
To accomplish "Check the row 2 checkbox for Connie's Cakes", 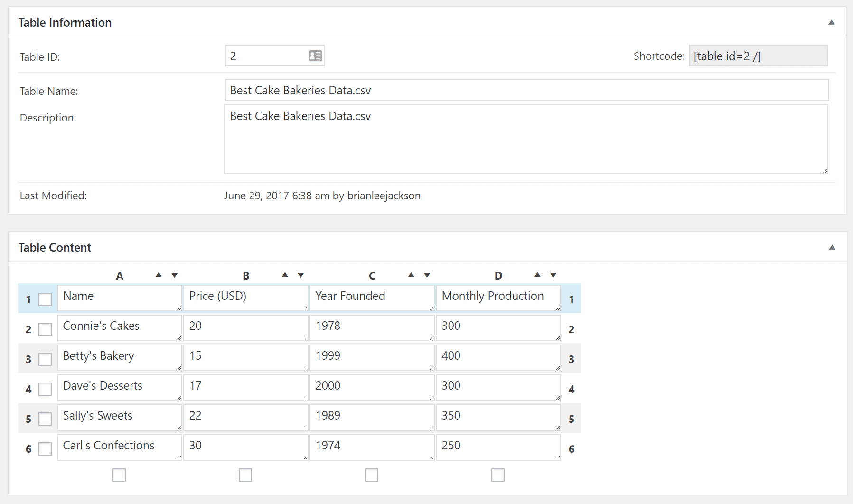I will click(45, 329).
